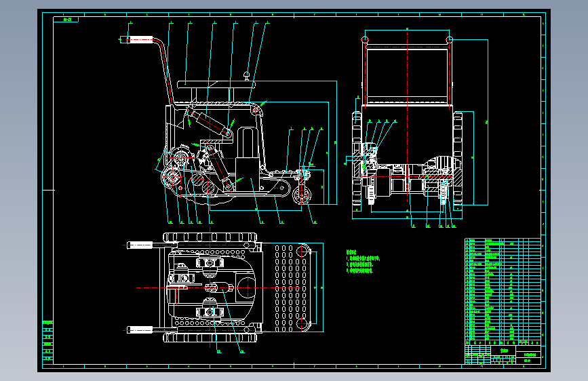Select the perforated footplate in the top view
The image size is (588, 381).
[x=292, y=287]
